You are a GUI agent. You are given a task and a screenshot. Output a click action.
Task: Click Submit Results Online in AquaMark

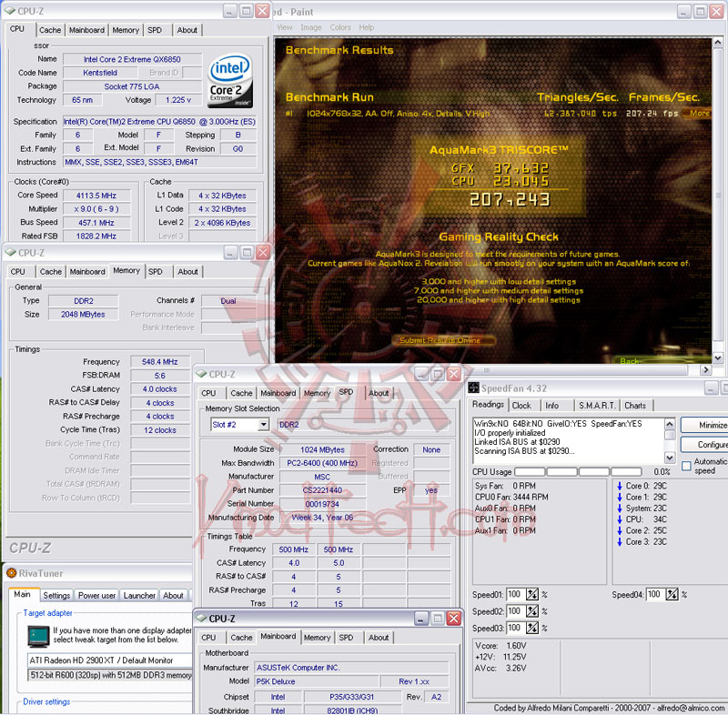point(440,340)
